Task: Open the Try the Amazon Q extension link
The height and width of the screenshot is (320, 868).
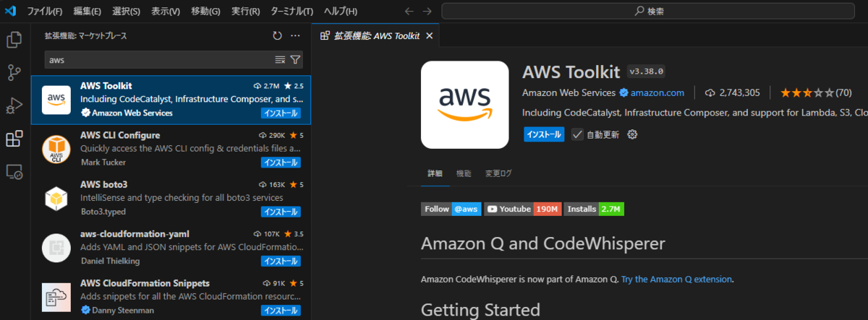Action: click(676, 279)
